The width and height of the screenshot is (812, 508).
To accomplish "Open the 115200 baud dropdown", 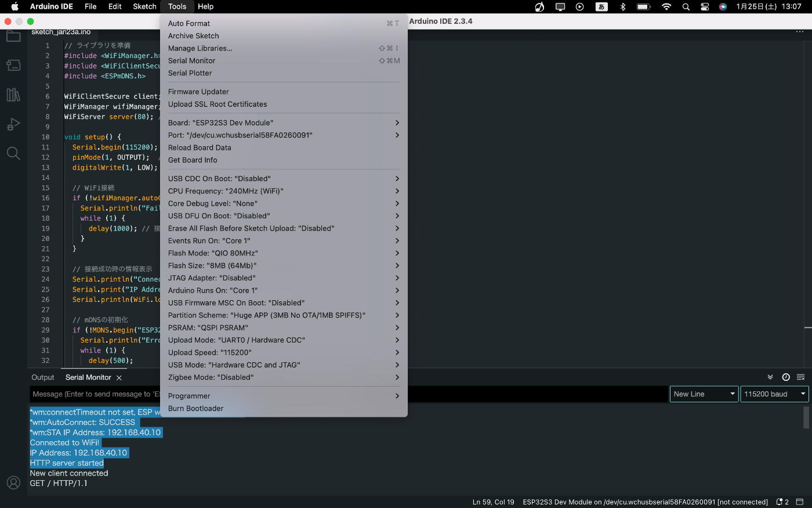I will (775, 394).
